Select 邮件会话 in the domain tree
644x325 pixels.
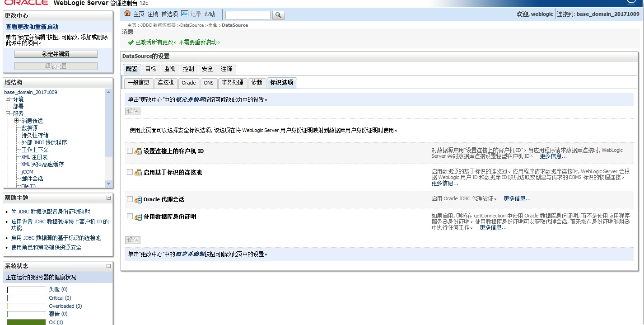(x=32, y=179)
